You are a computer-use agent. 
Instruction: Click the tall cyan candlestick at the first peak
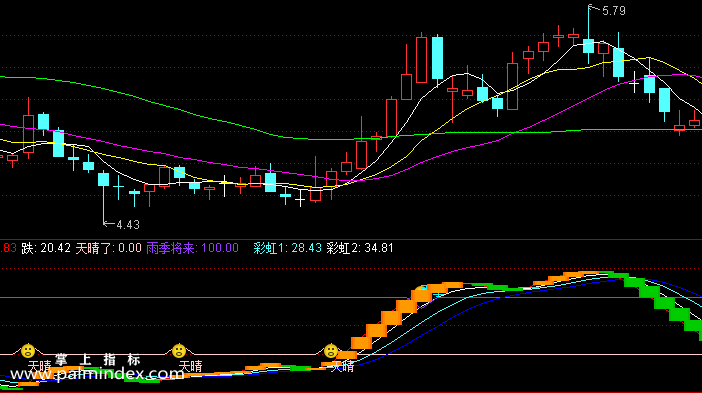coord(437,58)
